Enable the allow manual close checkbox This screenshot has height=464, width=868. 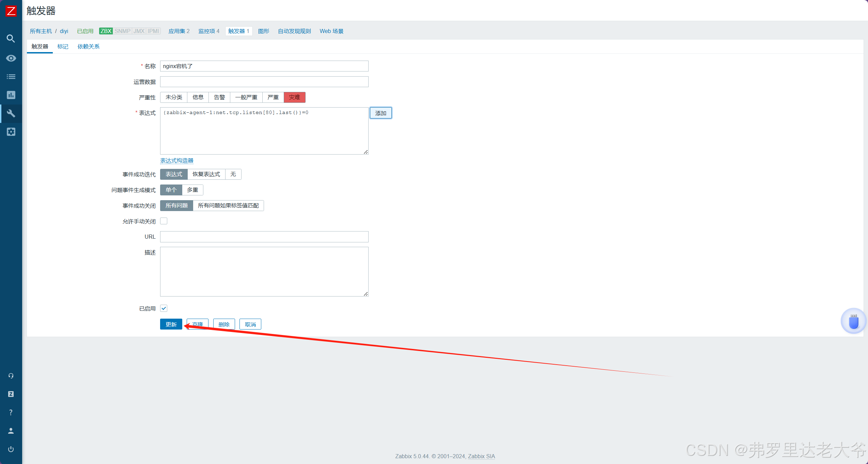tap(164, 221)
